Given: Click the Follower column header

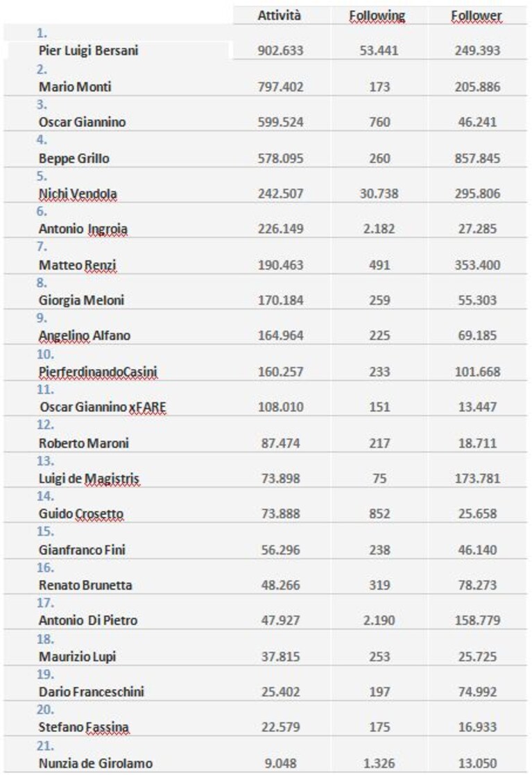Looking at the screenshot, I should (x=477, y=16).
